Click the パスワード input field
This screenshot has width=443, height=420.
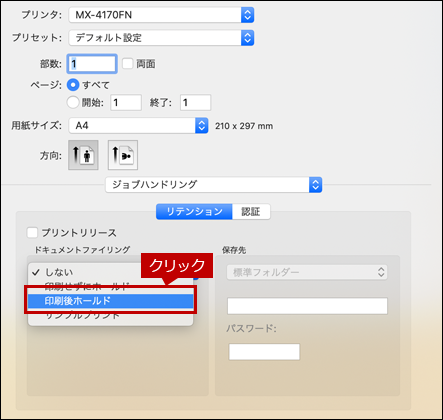pos(264,352)
